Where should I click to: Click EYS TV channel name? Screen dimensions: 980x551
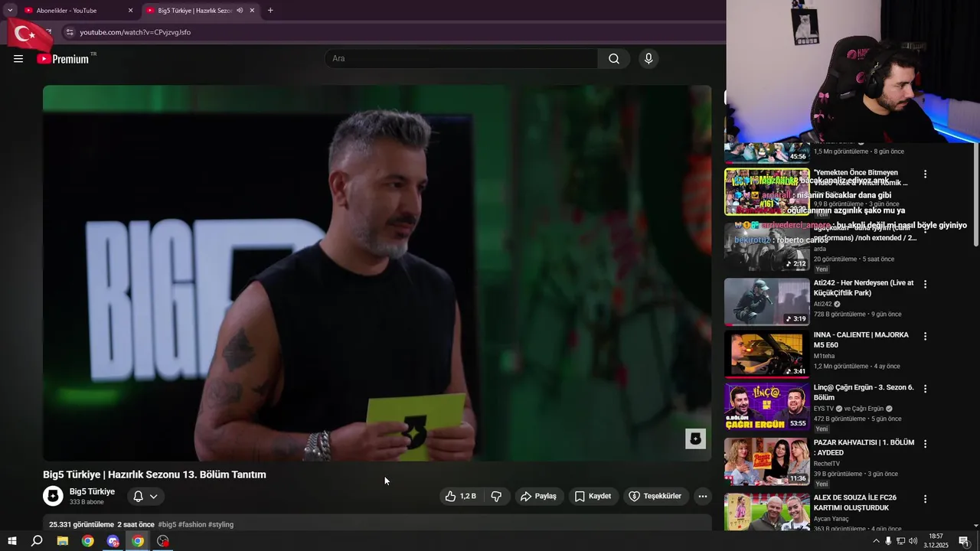[824, 409]
